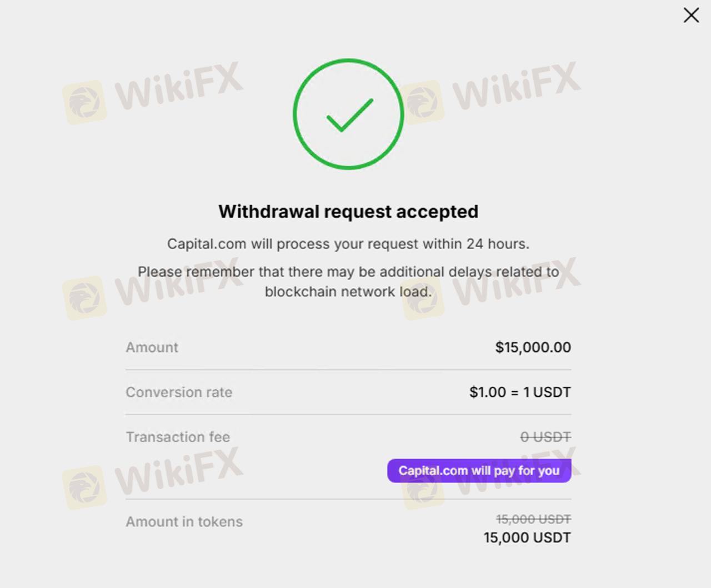Click the $1.00 = 1 USDT rate value
The height and width of the screenshot is (588, 711).
[520, 392]
